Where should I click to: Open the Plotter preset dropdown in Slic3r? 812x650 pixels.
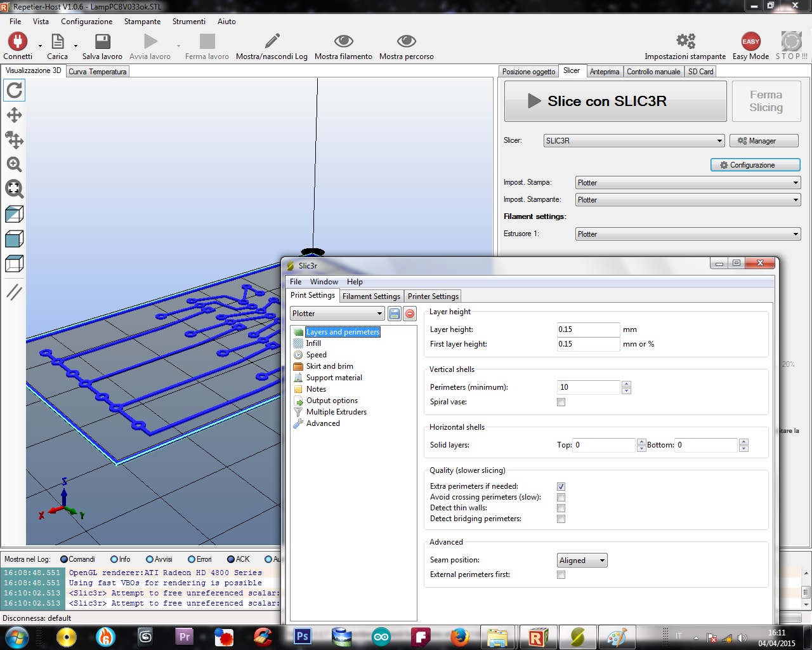pyautogui.click(x=337, y=314)
